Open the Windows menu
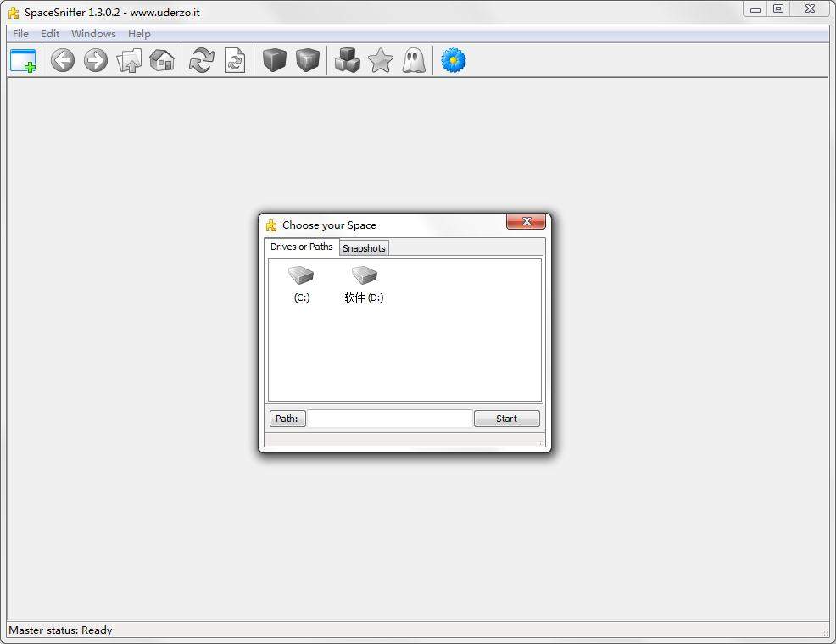 [x=93, y=34]
